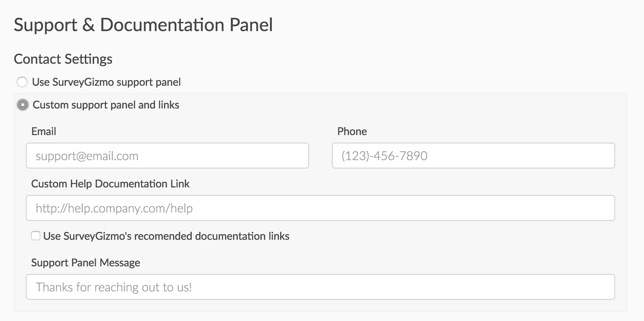Image resolution: width=644 pixels, height=321 pixels.
Task: Click the support@email.com placeholder text
Action: click(x=87, y=156)
